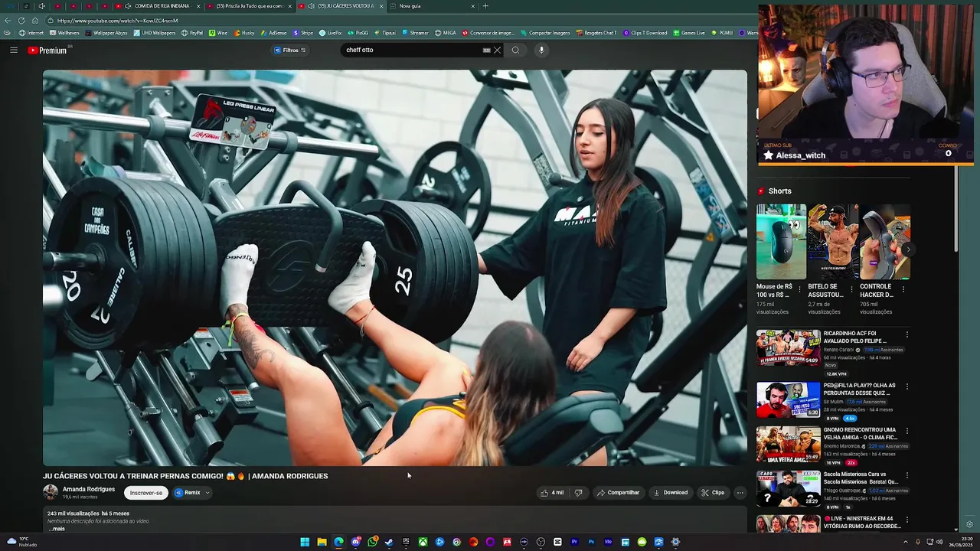Launch Adobe Photoshop from the taskbar
980x551 pixels.
click(591, 542)
